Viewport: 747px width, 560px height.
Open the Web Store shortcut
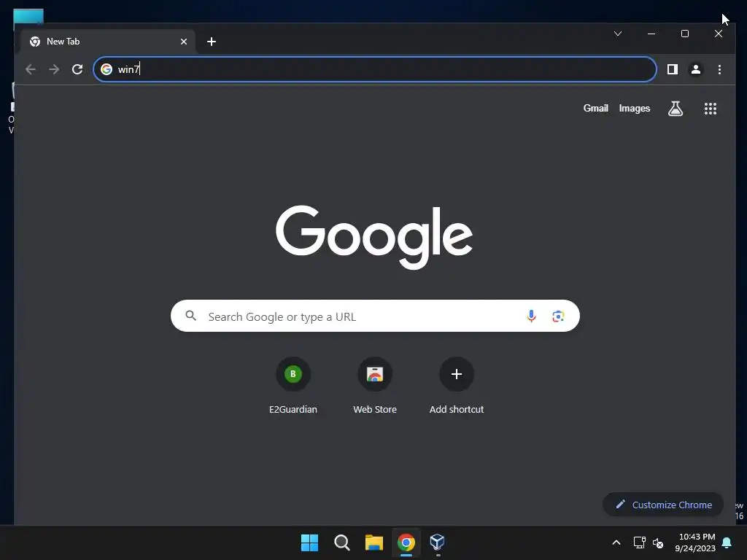[x=375, y=385]
